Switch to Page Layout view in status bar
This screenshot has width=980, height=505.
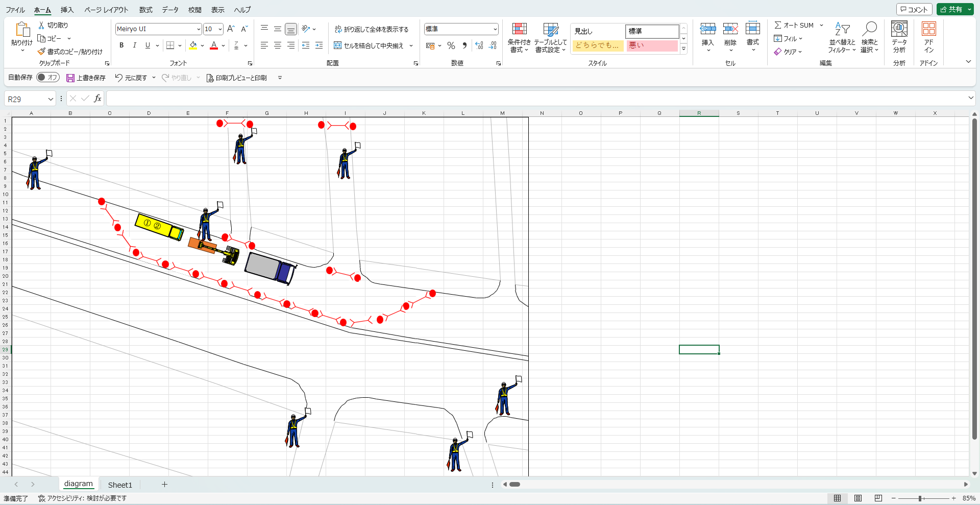pyautogui.click(x=858, y=498)
